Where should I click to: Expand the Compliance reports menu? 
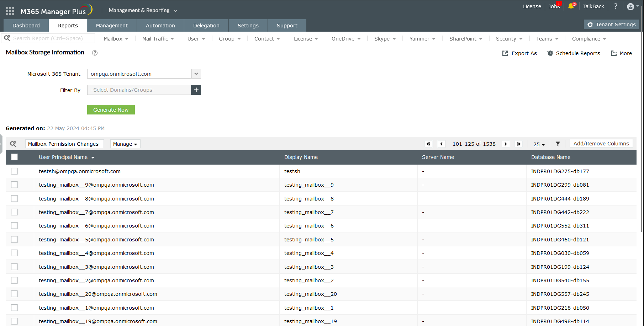pos(589,39)
